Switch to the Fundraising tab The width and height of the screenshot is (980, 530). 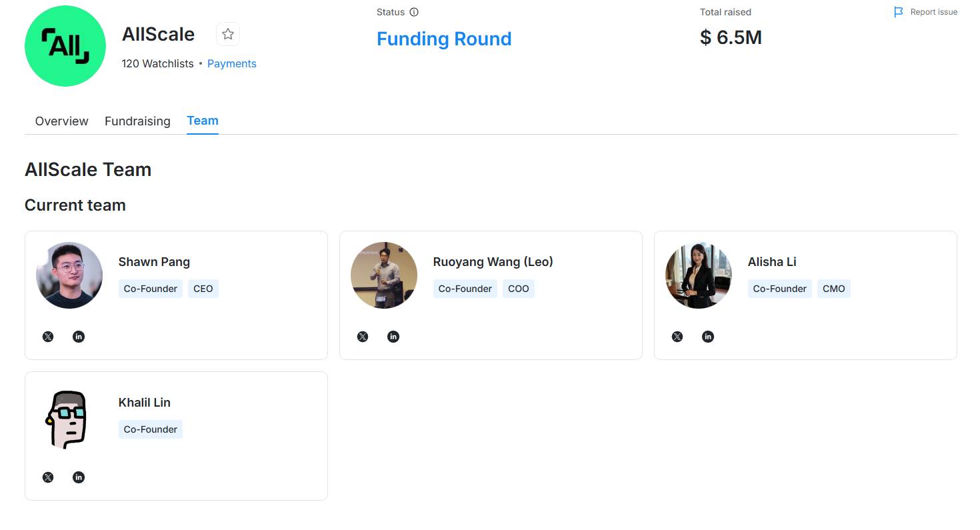pyautogui.click(x=137, y=121)
